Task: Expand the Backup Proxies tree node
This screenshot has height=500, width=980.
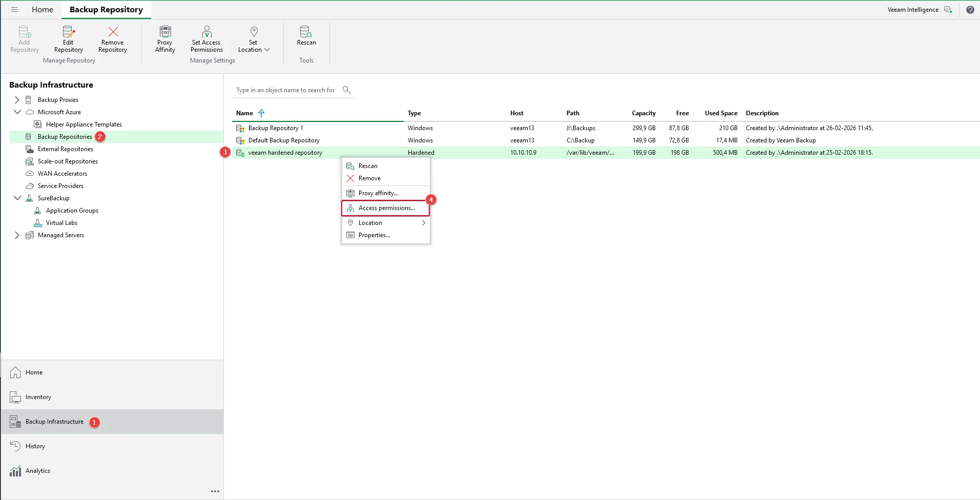Action: 17,100
